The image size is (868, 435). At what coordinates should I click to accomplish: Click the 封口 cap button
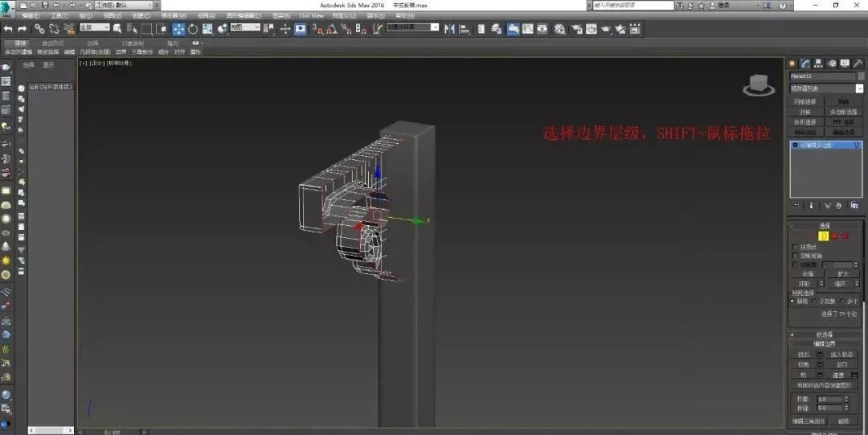pyautogui.click(x=842, y=364)
